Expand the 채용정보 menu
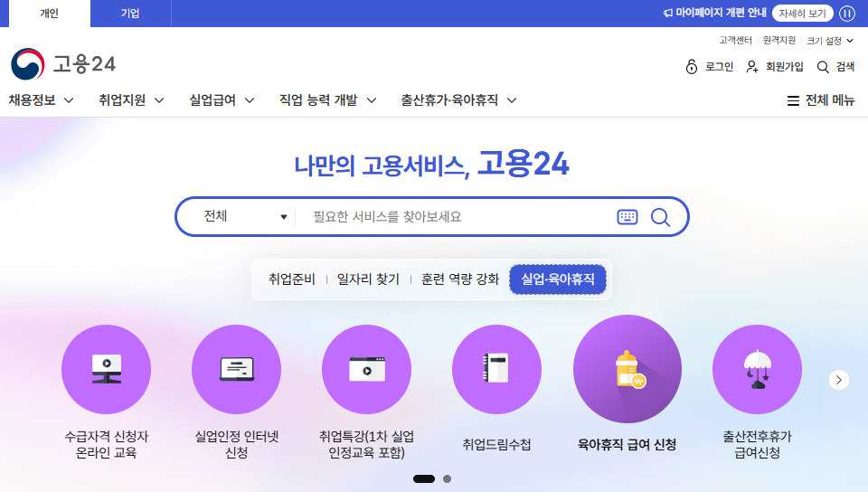 pos(41,100)
